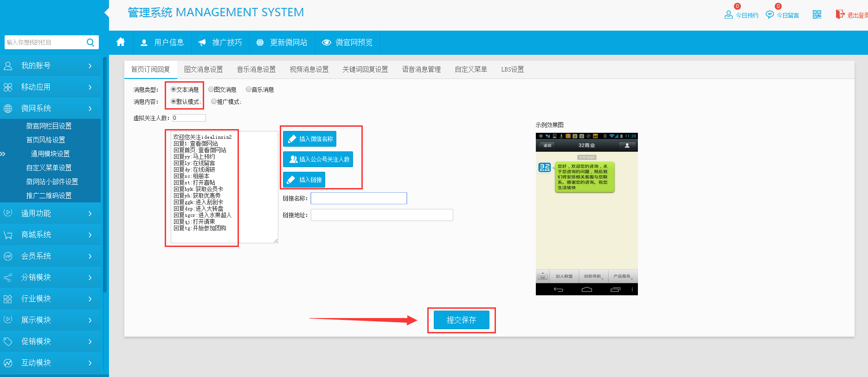Open today's messages (今日留言) icon
The width and height of the screenshot is (868, 377).
(x=770, y=15)
